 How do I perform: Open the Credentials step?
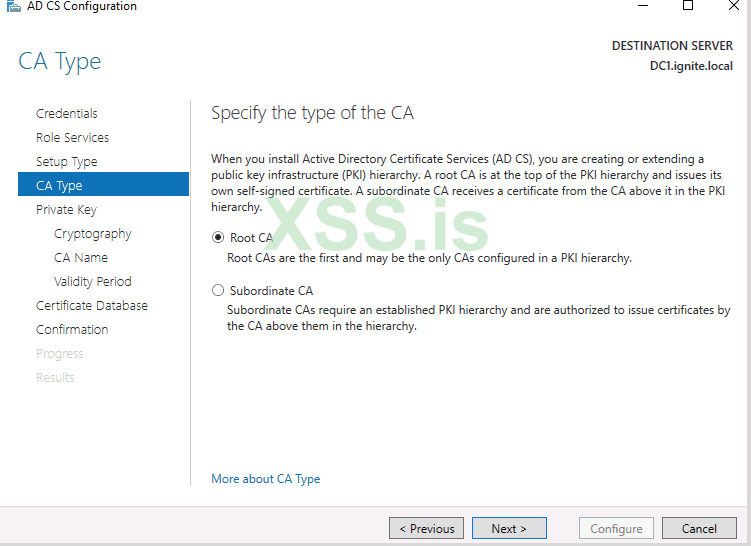coord(67,114)
